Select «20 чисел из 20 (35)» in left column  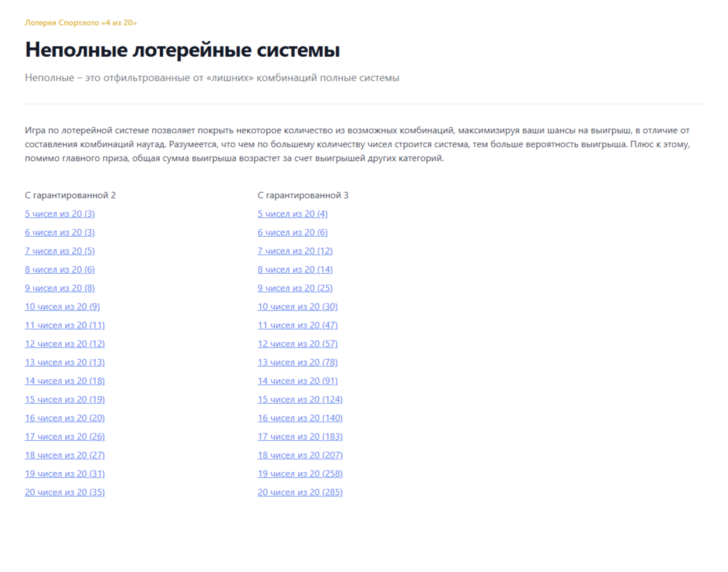pyautogui.click(x=64, y=492)
